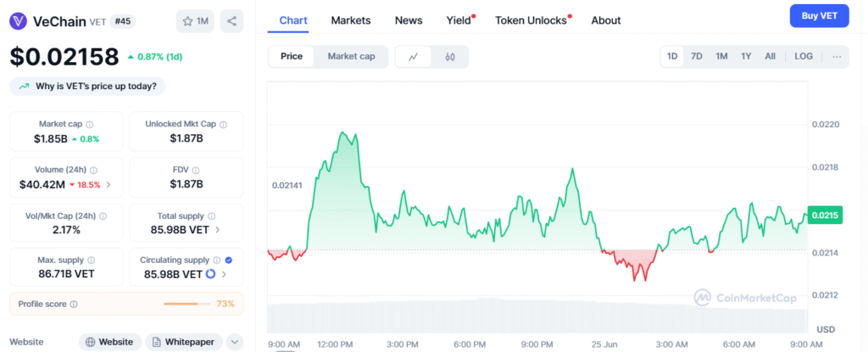Open the Whitepaper link button

pos(184,342)
